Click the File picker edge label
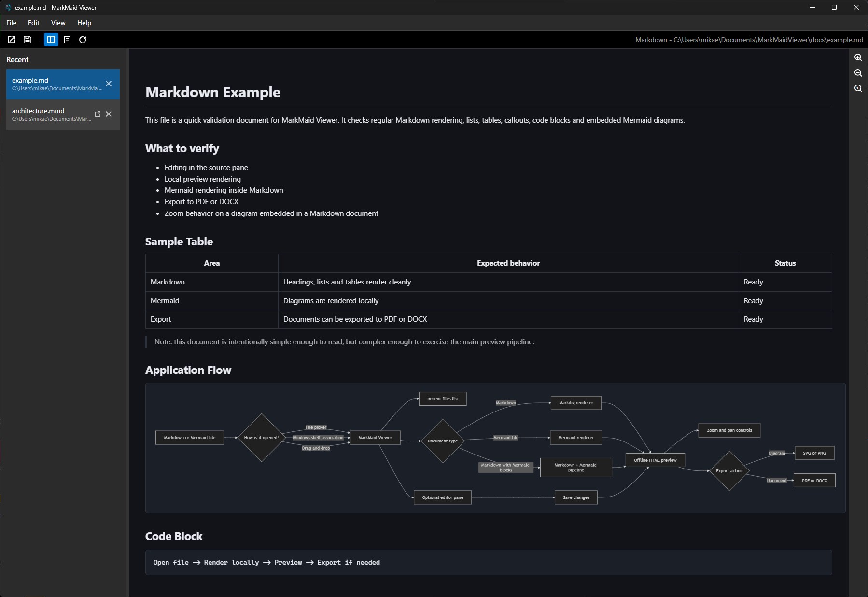The height and width of the screenshot is (597, 868). click(316, 427)
